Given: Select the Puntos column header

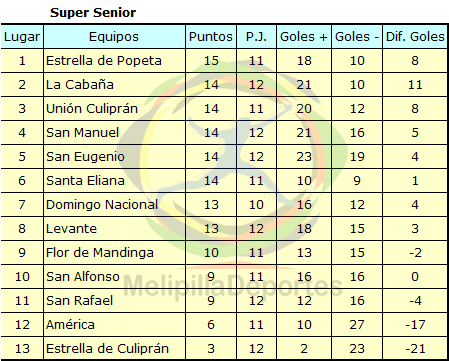Looking at the screenshot, I should (x=211, y=37).
